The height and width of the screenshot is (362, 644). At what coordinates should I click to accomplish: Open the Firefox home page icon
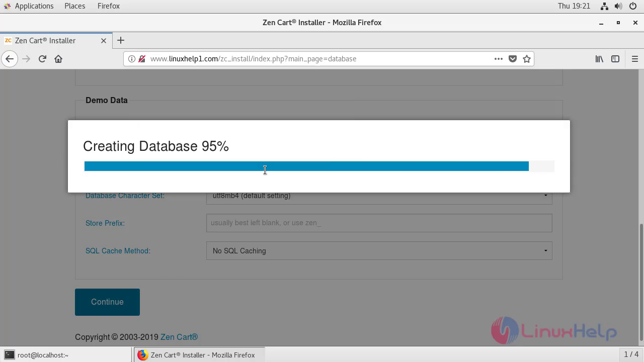click(58, 59)
